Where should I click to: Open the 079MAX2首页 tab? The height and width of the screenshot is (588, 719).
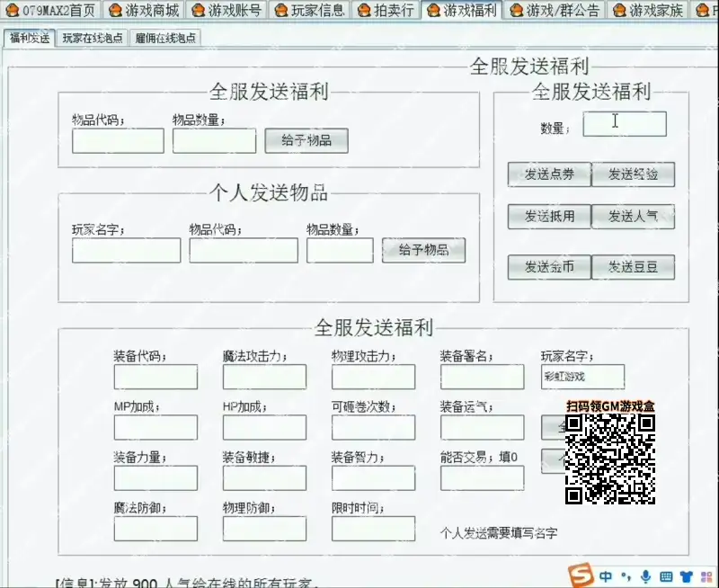pyautogui.click(x=51, y=10)
